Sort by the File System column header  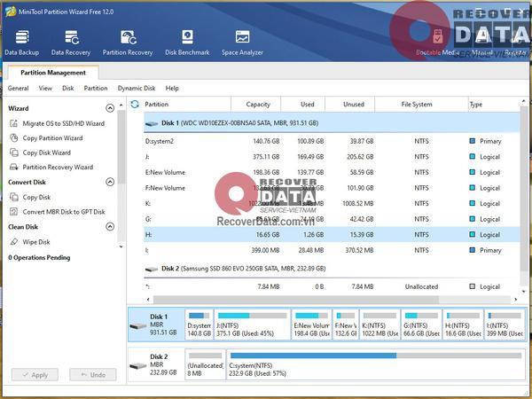click(x=421, y=104)
